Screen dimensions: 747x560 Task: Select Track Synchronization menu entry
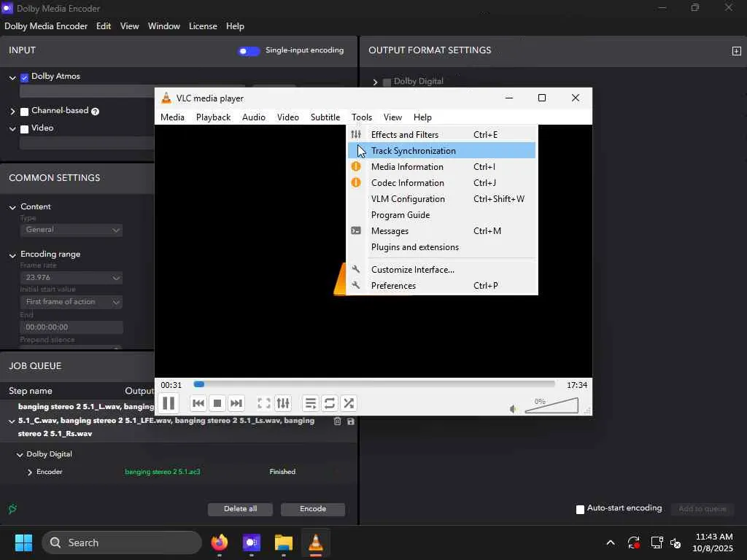click(x=441, y=150)
